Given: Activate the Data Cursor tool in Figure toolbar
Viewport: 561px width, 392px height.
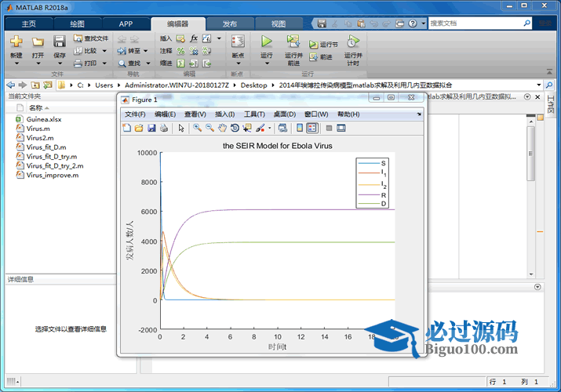Looking at the screenshot, I should click(x=247, y=128).
